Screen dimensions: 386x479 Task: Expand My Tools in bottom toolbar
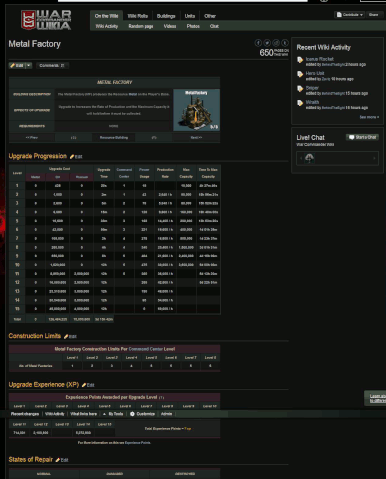114,414
